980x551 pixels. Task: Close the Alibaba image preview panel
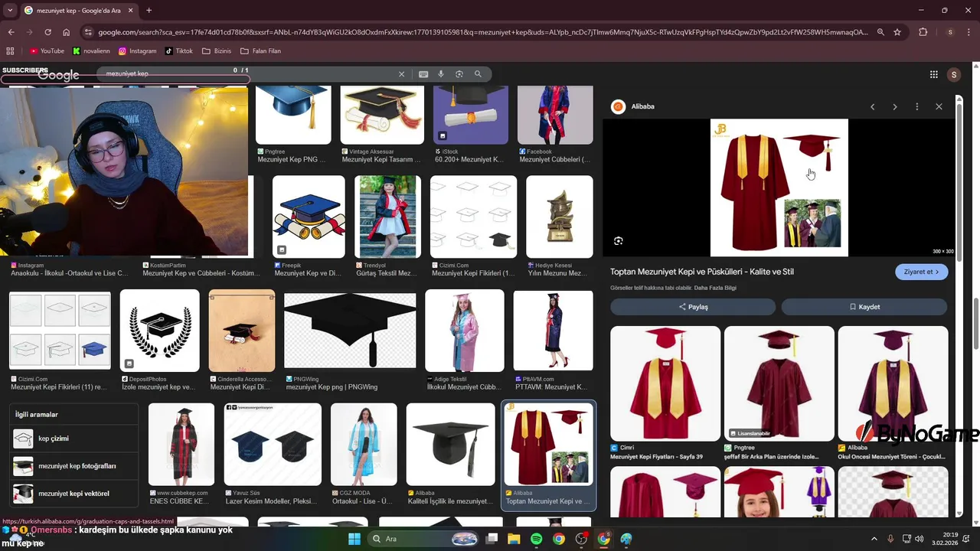(939, 106)
